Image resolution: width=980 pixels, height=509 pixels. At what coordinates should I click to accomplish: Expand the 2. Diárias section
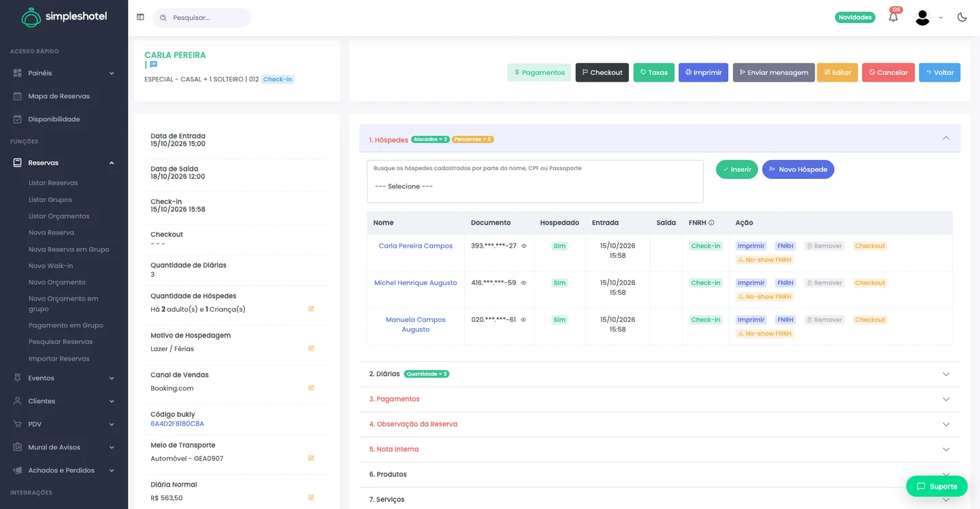pos(659,374)
